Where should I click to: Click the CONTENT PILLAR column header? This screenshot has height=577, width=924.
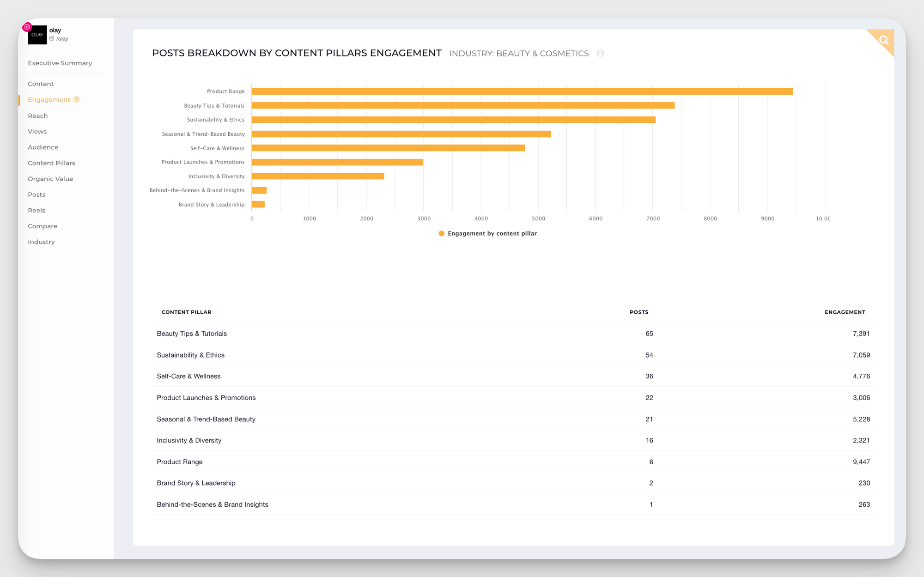(x=186, y=312)
